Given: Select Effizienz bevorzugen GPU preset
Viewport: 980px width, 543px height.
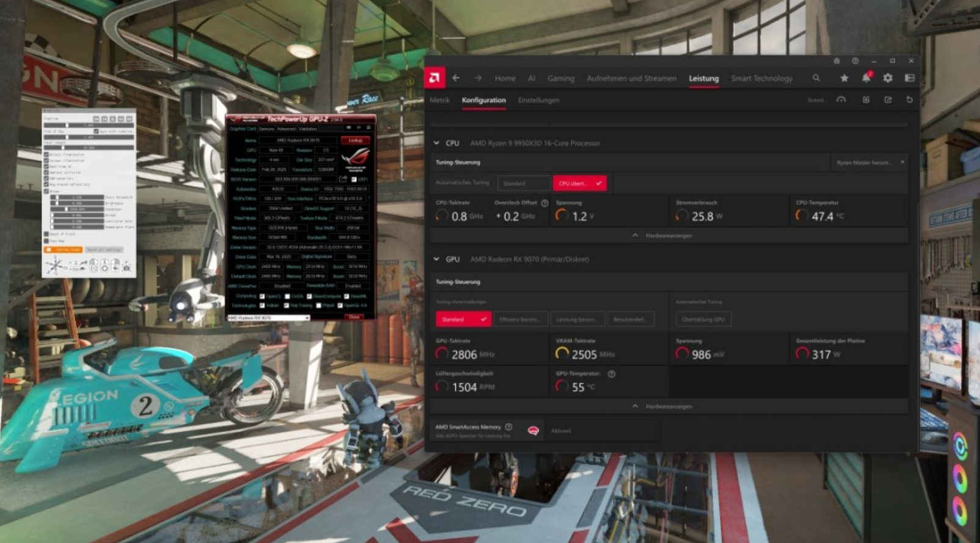Looking at the screenshot, I should tap(520, 319).
